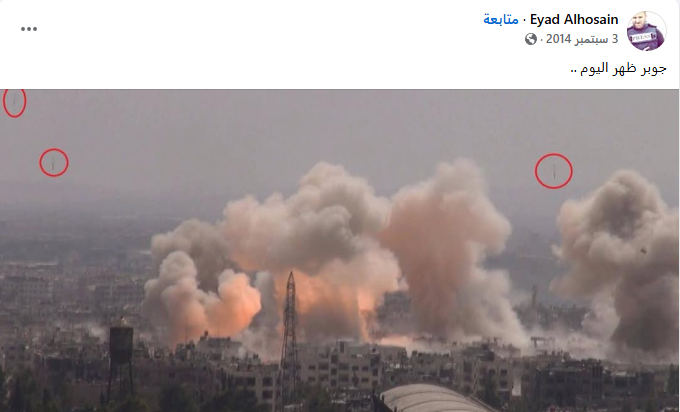Viewport: 680px width, 412px height.
Task: Click the red circle partly cut by photo edge
Action: pos(14,102)
